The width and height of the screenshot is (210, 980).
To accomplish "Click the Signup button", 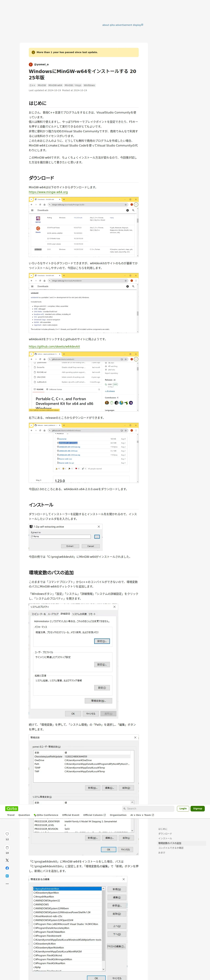I will point(197,809).
